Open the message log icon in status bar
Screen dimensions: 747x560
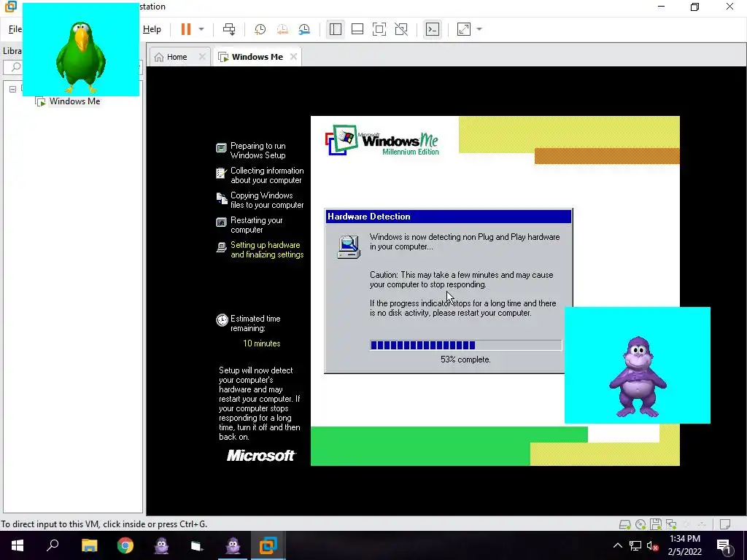pyautogui.click(x=724, y=524)
